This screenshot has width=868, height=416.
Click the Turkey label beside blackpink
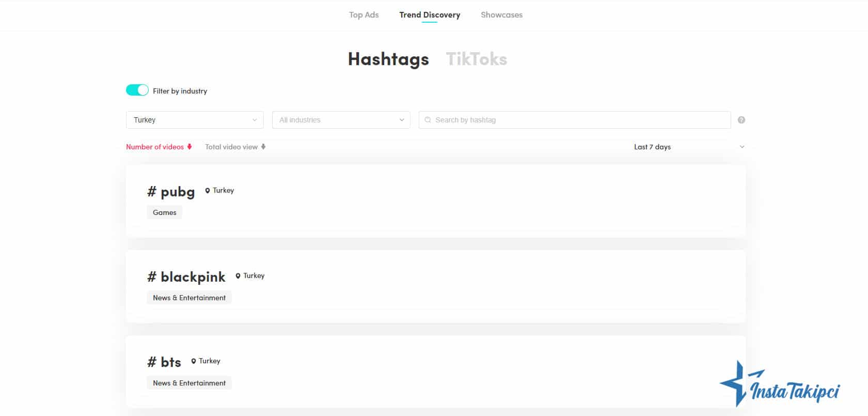coord(254,275)
